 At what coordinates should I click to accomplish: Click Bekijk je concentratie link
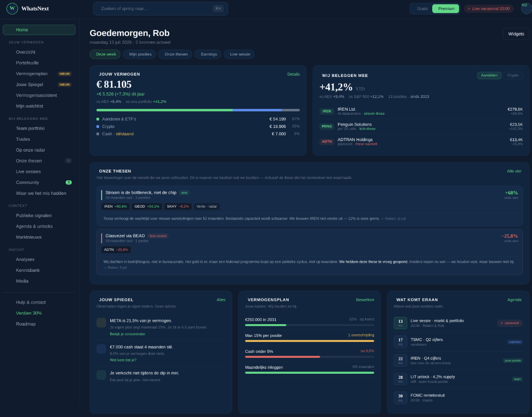[x=127, y=334]
